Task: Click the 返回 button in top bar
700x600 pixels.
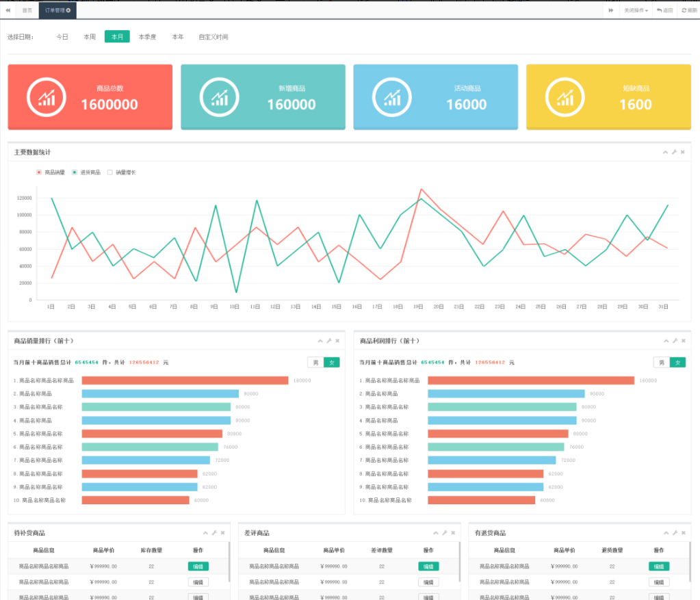Action: pos(665,10)
